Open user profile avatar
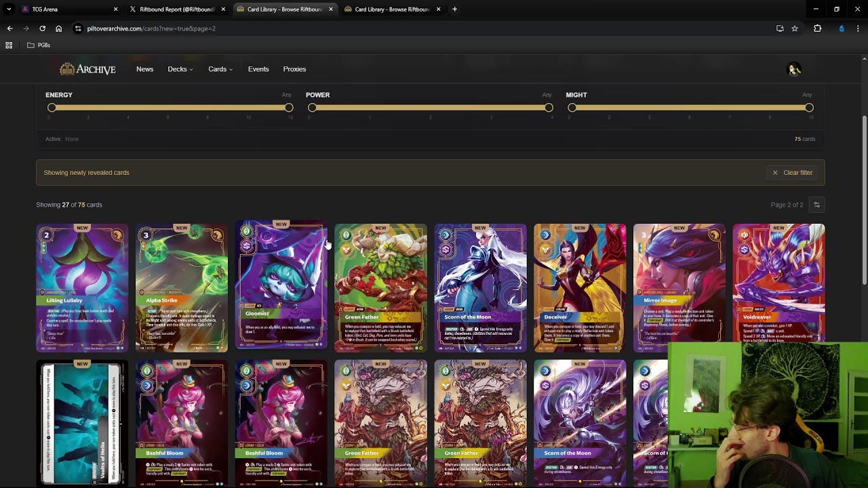The image size is (868, 488). [794, 69]
